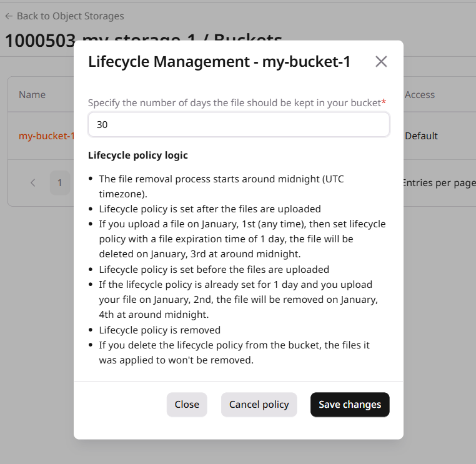The image size is (476, 464).
Task: Click the Close button
Action: point(187,405)
